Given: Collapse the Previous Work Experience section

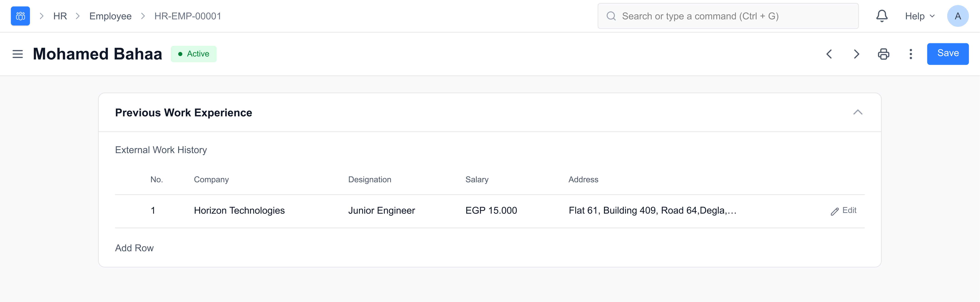Looking at the screenshot, I should 858,112.
